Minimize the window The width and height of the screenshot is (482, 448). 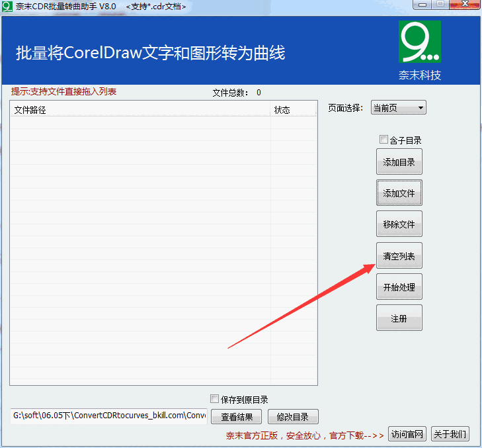[x=422, y=5]
